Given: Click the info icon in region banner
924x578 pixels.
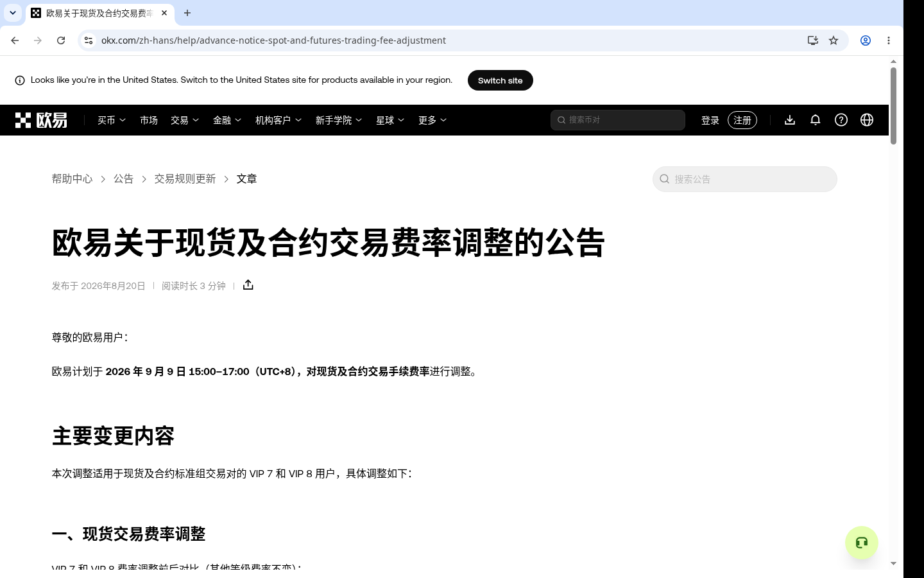Looking at the screenshot, I should 20,80.
